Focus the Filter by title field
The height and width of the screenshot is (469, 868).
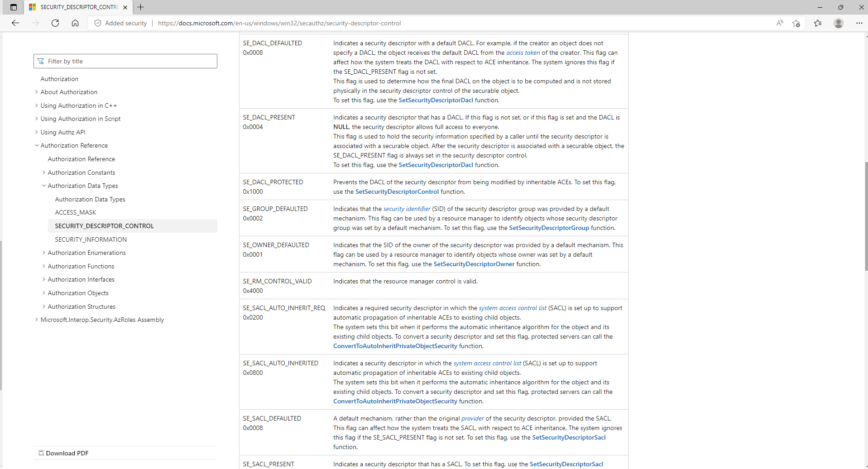tap(125, 61)
